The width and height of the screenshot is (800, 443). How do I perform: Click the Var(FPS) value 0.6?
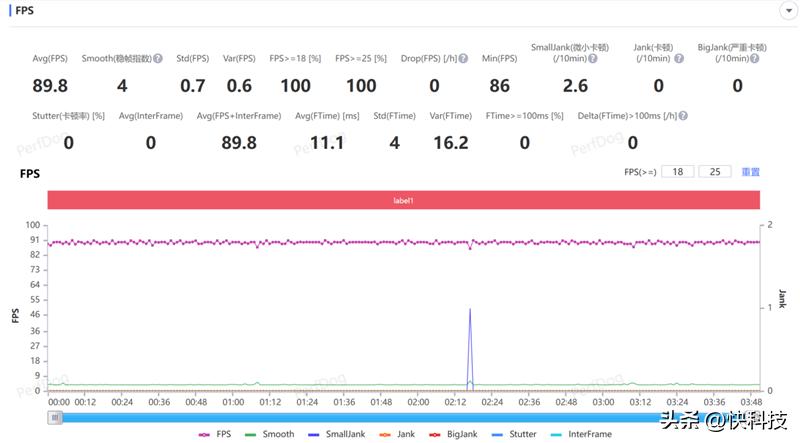click(239, 86)
